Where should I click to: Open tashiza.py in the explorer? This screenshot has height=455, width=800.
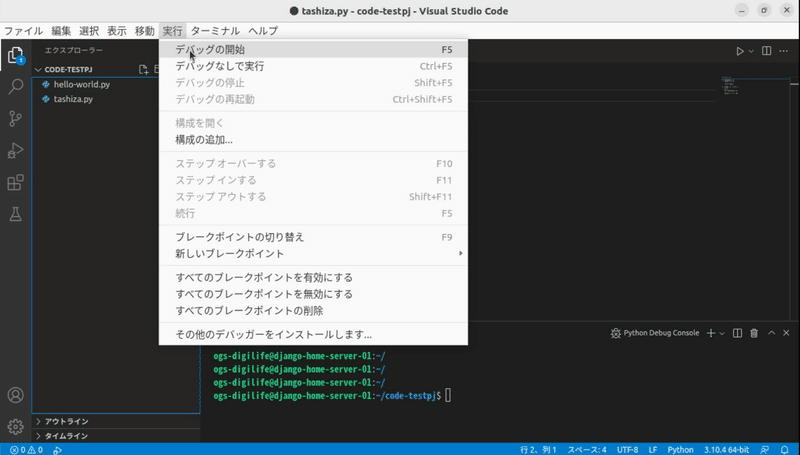click(73, 99)
